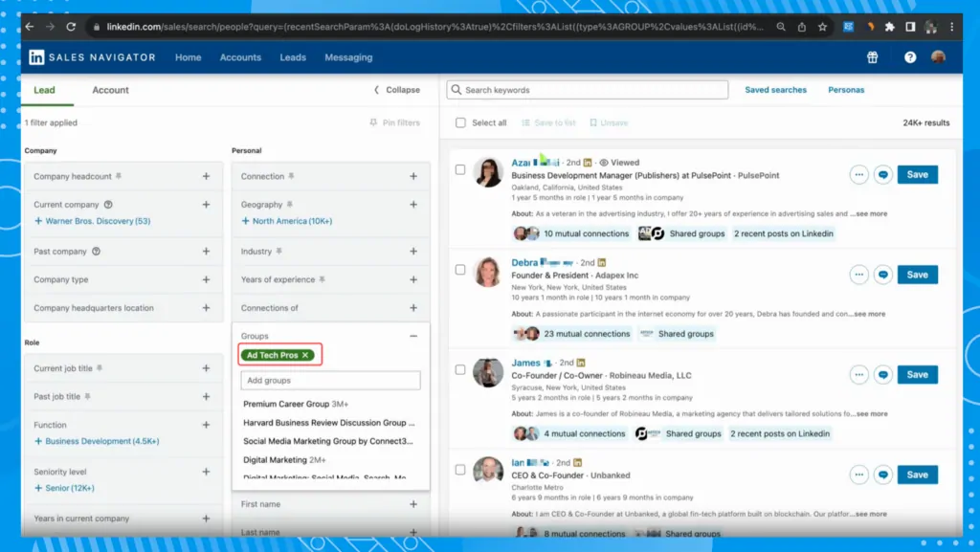Open more options for James
This screenshot has width=980, height=552.
click(859, 375)
